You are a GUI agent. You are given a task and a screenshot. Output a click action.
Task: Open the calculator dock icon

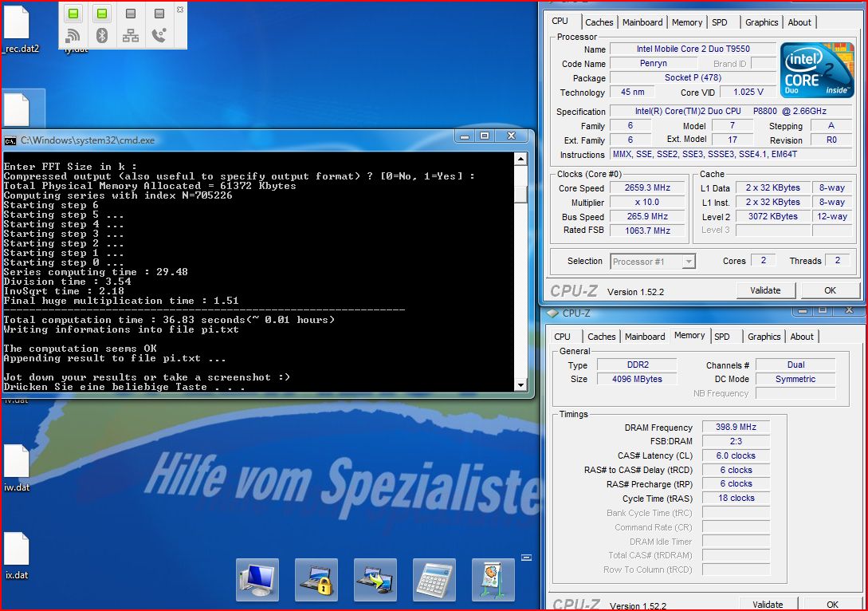tap(434, 580)
